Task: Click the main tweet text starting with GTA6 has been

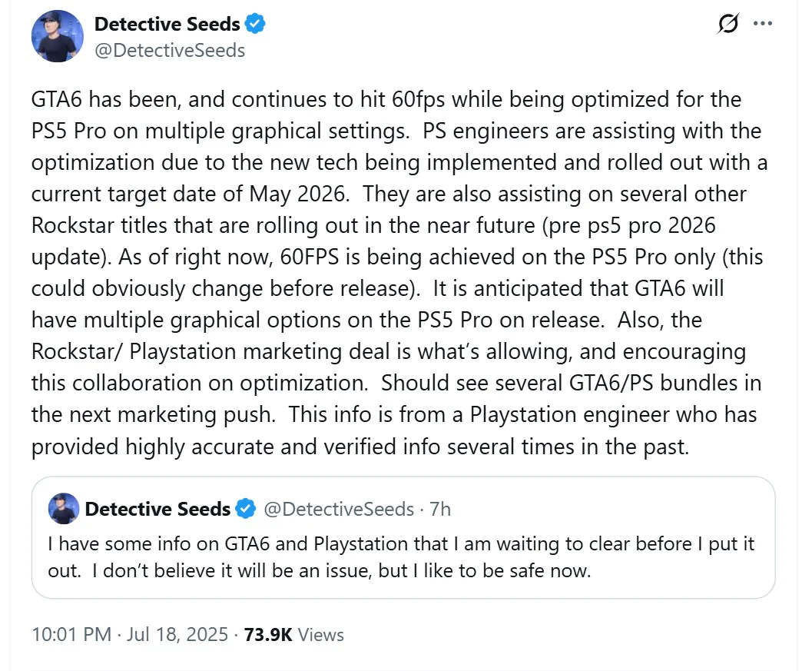Action: [x=384, y=100]
